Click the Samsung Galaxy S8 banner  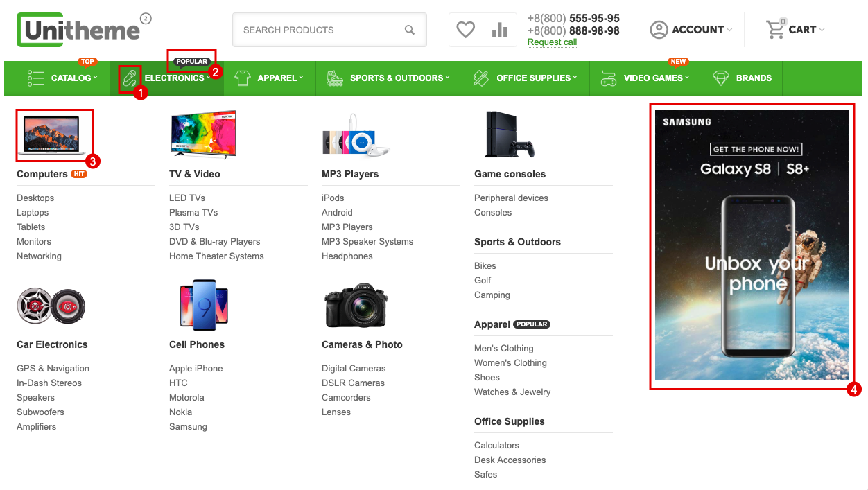click(x=752, y=245)
